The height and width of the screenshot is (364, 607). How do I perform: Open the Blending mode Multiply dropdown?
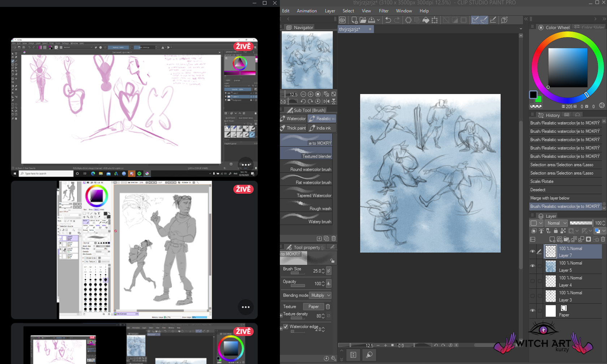320,295
